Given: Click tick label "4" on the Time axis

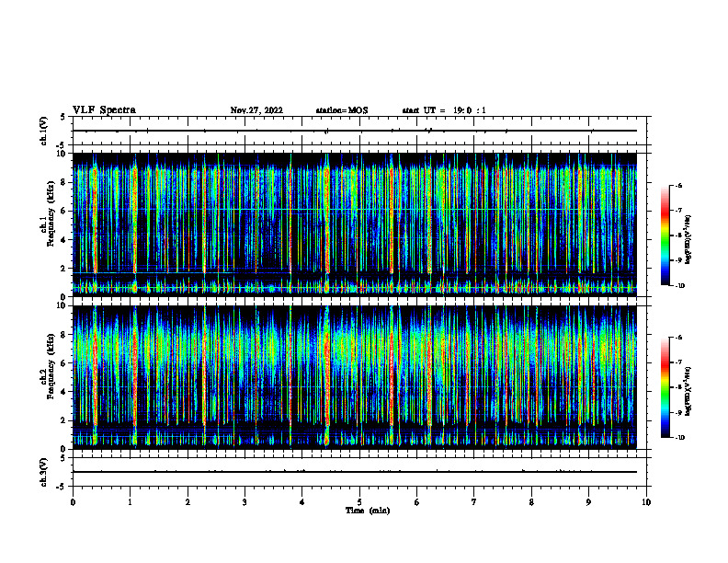Looking at the screenshot, I should click(x=302, y=502).
